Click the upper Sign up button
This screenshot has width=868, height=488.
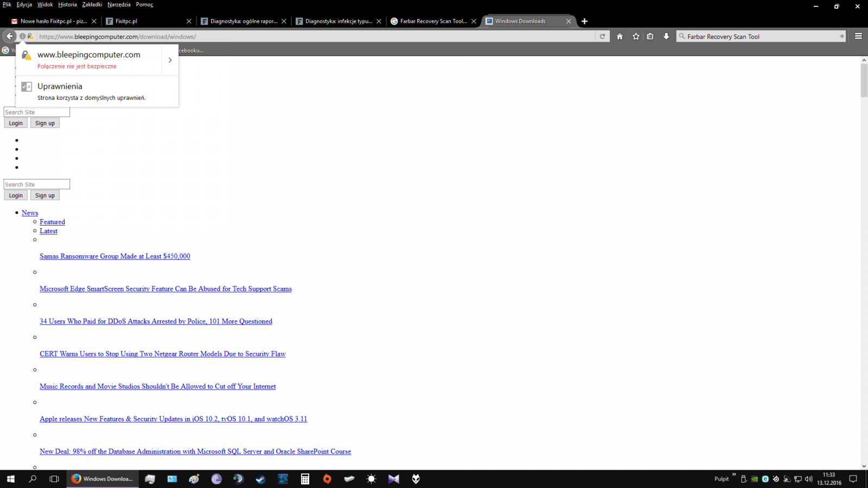pyautogui.click(x=45, y=123)
